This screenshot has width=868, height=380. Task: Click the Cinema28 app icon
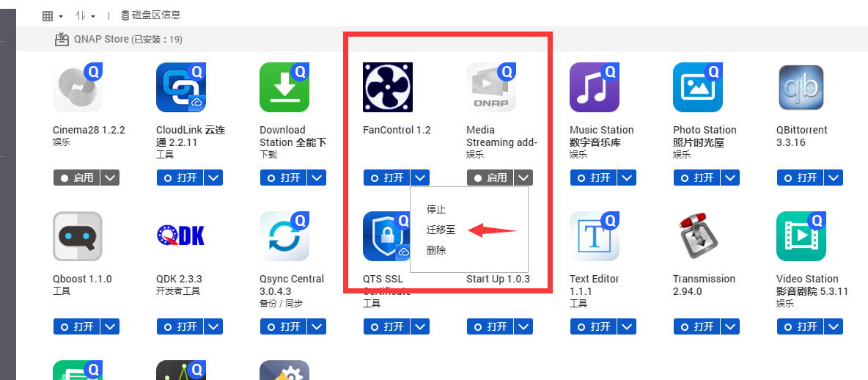78,87
